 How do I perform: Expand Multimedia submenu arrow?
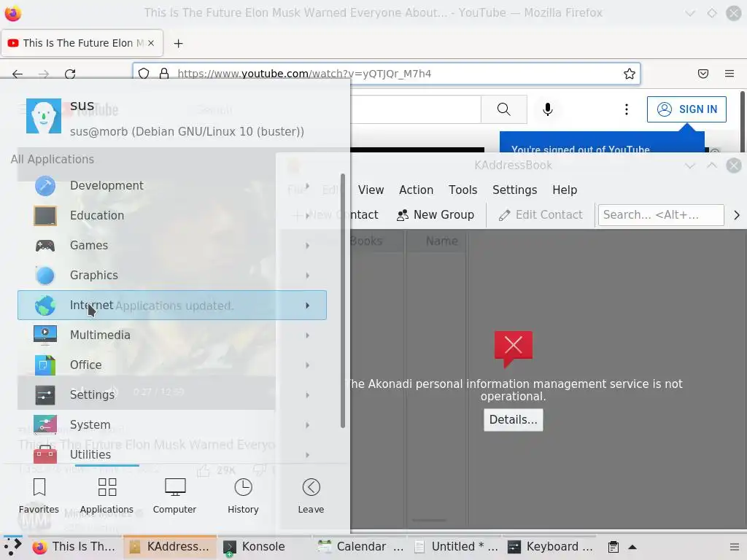click(308, 335)
